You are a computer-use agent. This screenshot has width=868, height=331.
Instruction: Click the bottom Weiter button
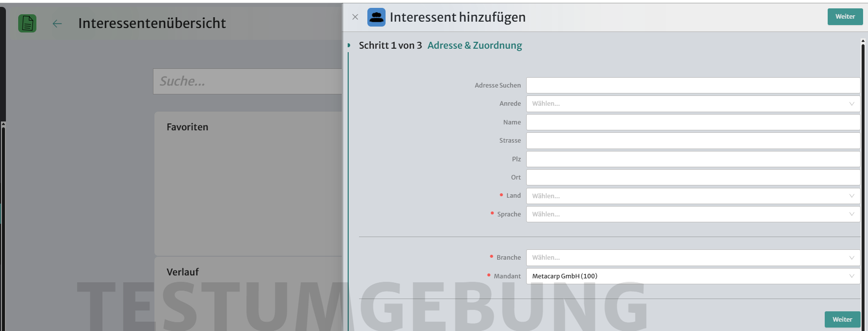point(842,319)
